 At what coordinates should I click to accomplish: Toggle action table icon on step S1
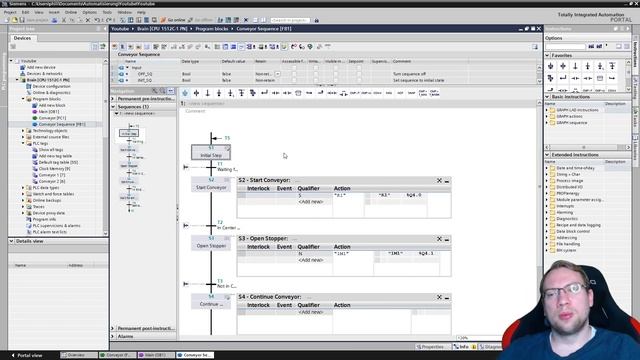pos(227,149)
